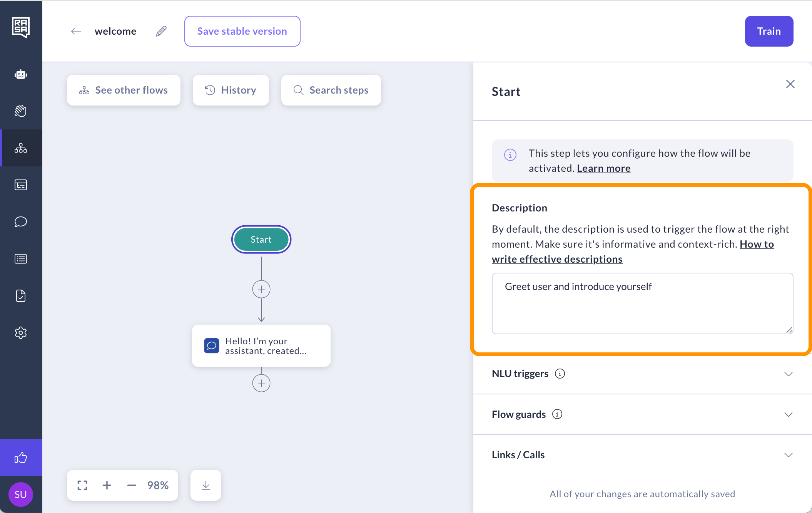
Task: Download the flow with arrow icon
Action: tap(206, 485)
